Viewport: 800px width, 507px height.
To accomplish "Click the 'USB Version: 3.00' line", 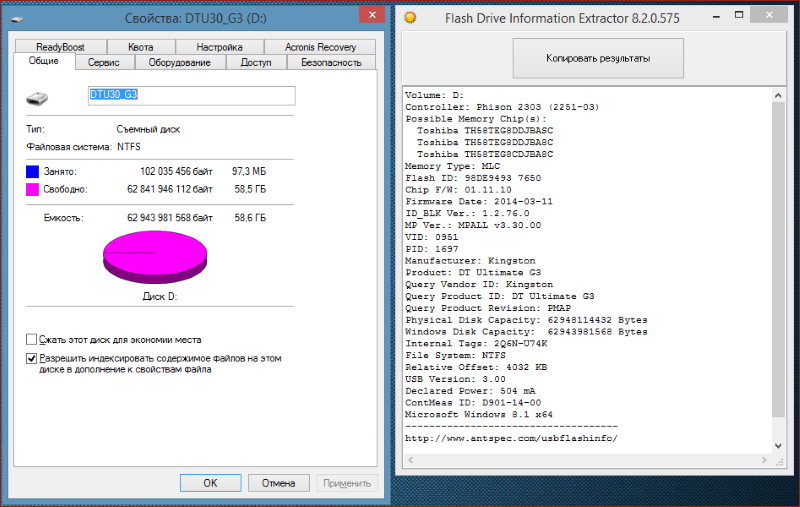I will pyautogui.click(x=456, y=379).
